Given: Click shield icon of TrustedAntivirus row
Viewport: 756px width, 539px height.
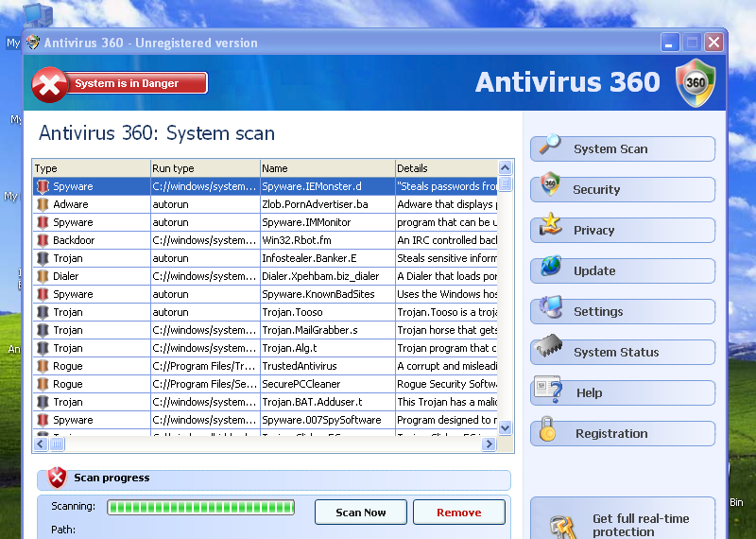Looking at the screenshot, I should tap(43, 366).
